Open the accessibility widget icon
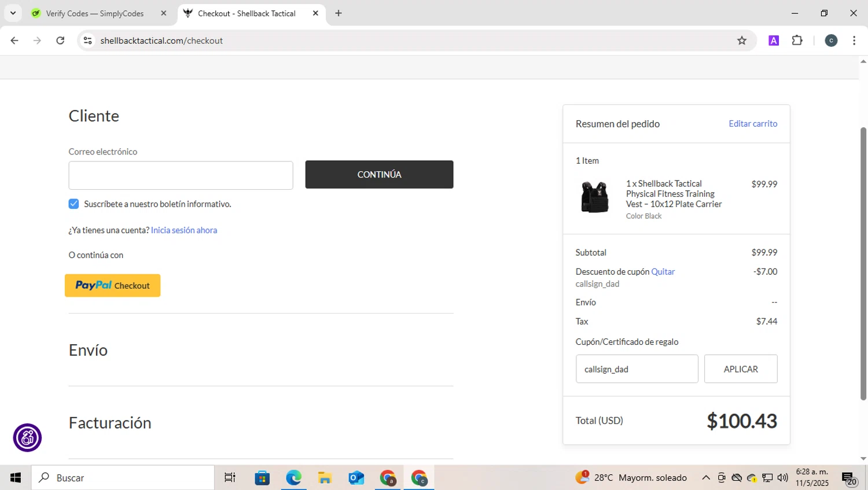 click(27, 438)
